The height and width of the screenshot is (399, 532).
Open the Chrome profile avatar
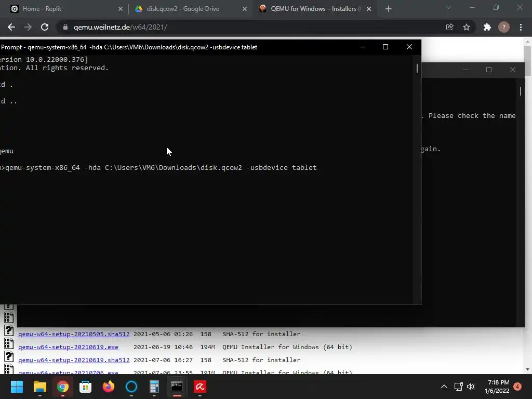click(504, 27)
